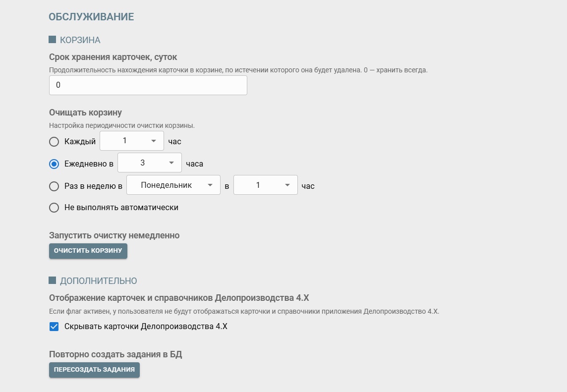Screen dimensions: 567x392
Task: Select the 'Раз в неделю в' schedule option
Action: [x=54, y=186]
